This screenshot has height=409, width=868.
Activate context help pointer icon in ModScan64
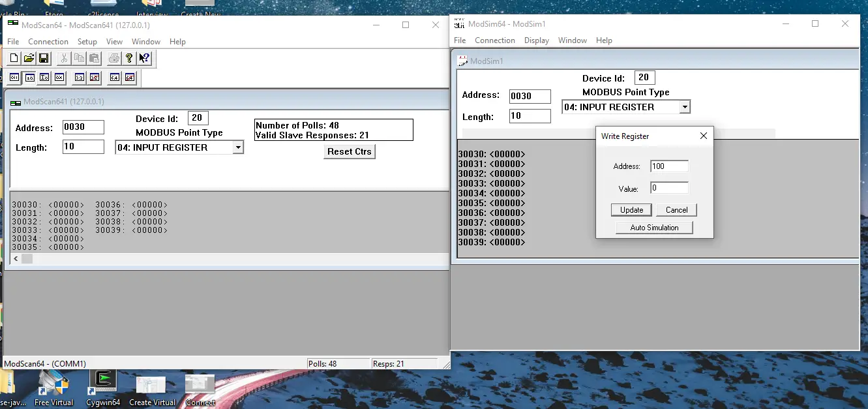click(x=144, y=58)
